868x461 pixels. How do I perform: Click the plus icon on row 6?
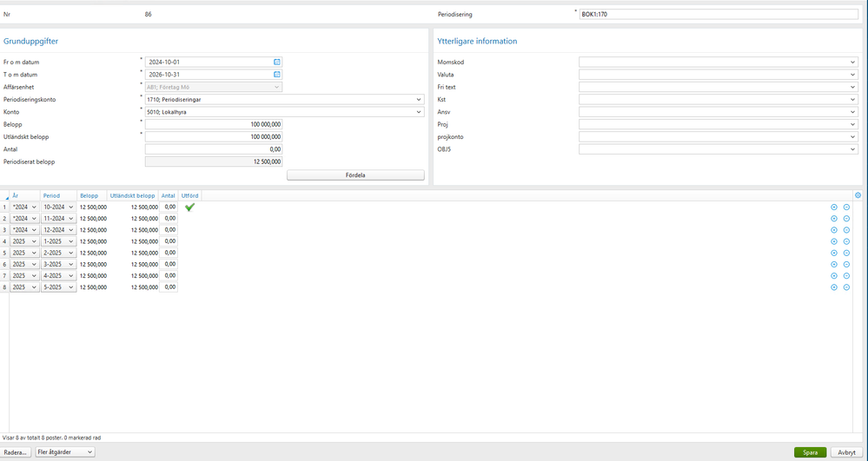tap(834, 265)
